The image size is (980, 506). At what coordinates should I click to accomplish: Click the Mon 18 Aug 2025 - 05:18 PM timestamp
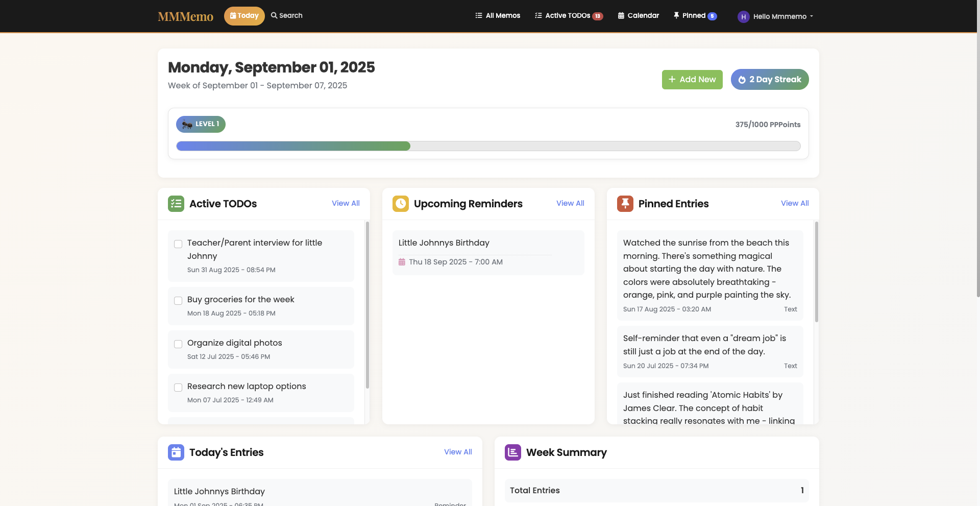tap(231, 314)
